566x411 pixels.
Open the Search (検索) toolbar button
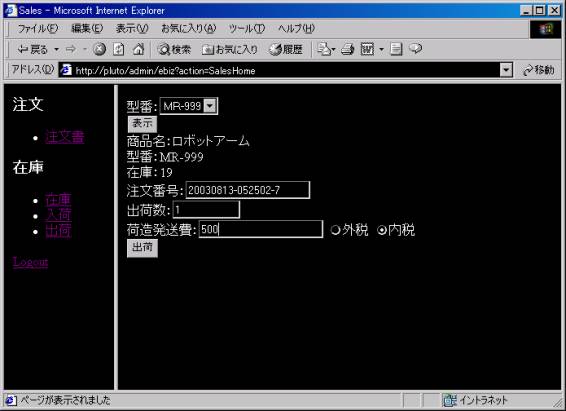pyautogui.click(x=175, y=49)
